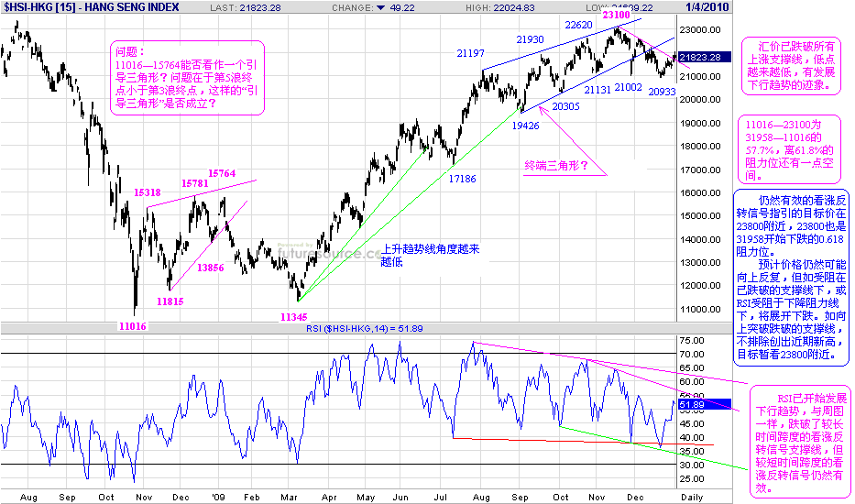Click the 13856 magenta annotation
Viewport: 855px width, 504px height.
(211, 268)
